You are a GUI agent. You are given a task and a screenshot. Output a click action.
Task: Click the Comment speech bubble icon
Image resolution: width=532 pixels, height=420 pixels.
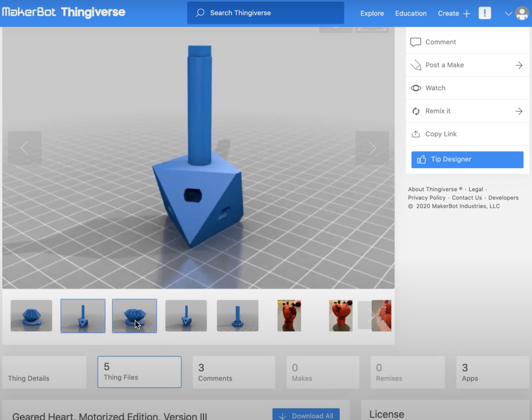click(x=415, y=42)
